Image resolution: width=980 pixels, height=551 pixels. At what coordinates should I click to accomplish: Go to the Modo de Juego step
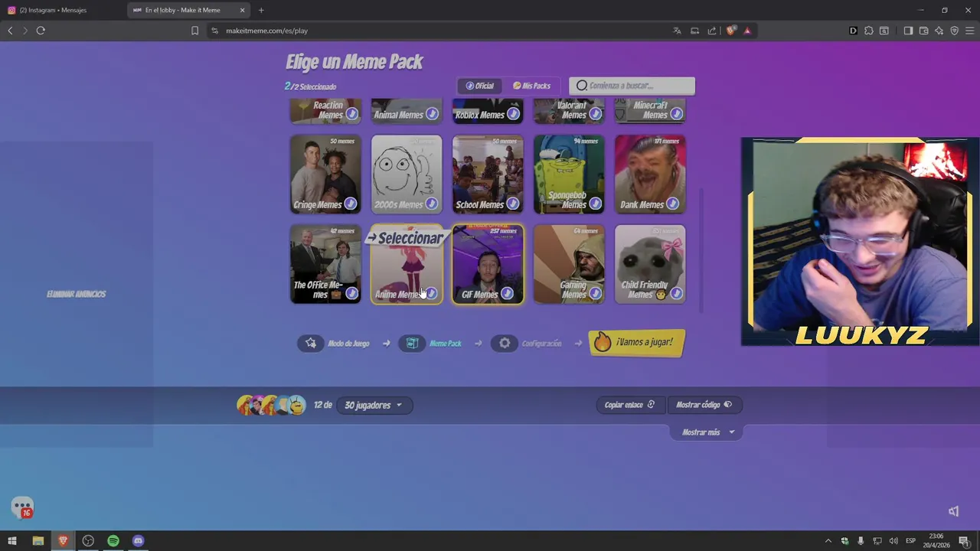[334, 344]
